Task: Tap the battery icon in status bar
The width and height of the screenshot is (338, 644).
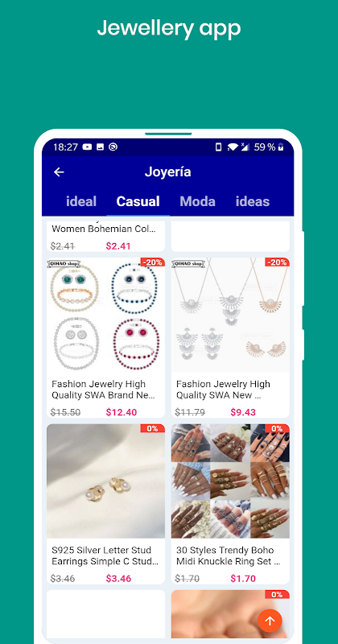Action: tap(281, 147)
